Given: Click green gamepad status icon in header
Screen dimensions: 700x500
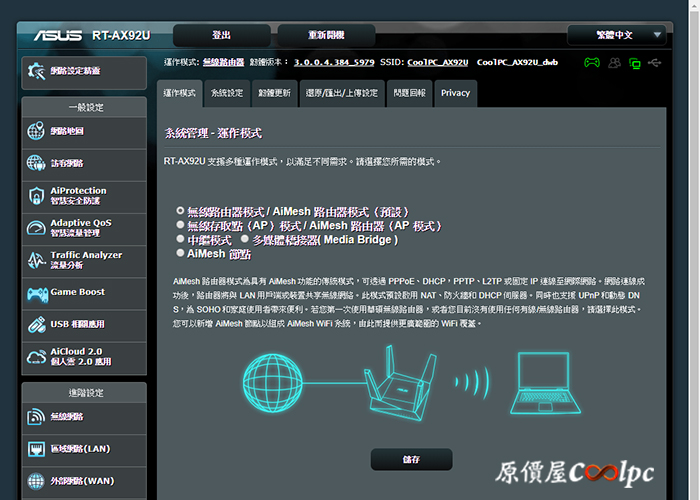Looking at the screenshot, I should point(592,62).
